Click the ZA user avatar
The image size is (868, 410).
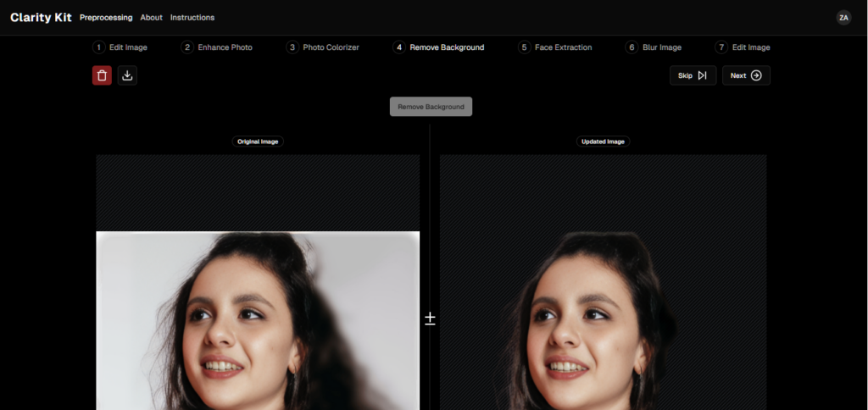843,17
